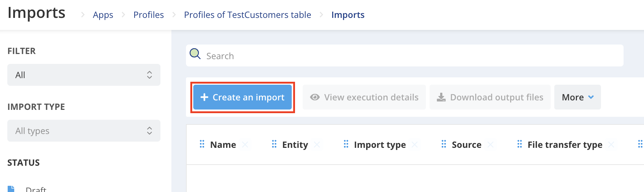Go to Apps breadcrumb link
The image size is (644, 192).
click(103, 15)
